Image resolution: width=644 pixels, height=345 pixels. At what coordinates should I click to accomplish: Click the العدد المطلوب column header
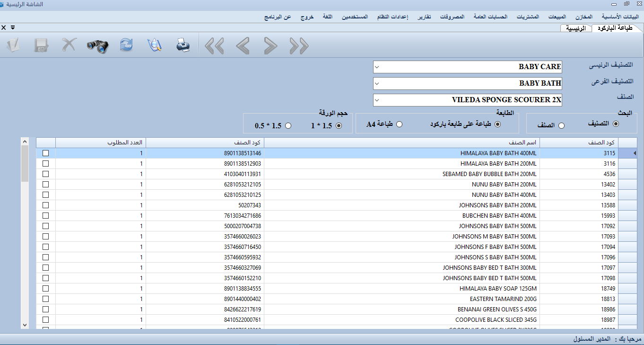click(x=101, y=142)
